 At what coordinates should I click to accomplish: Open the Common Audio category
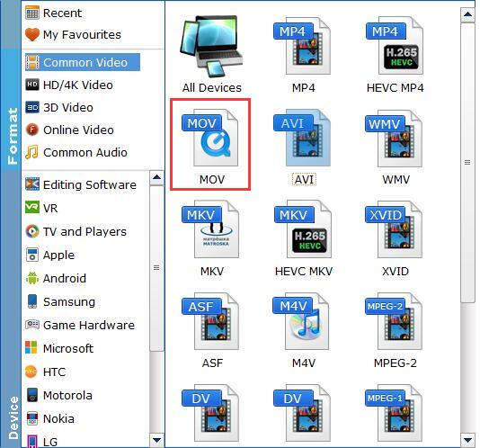(76, 152)
